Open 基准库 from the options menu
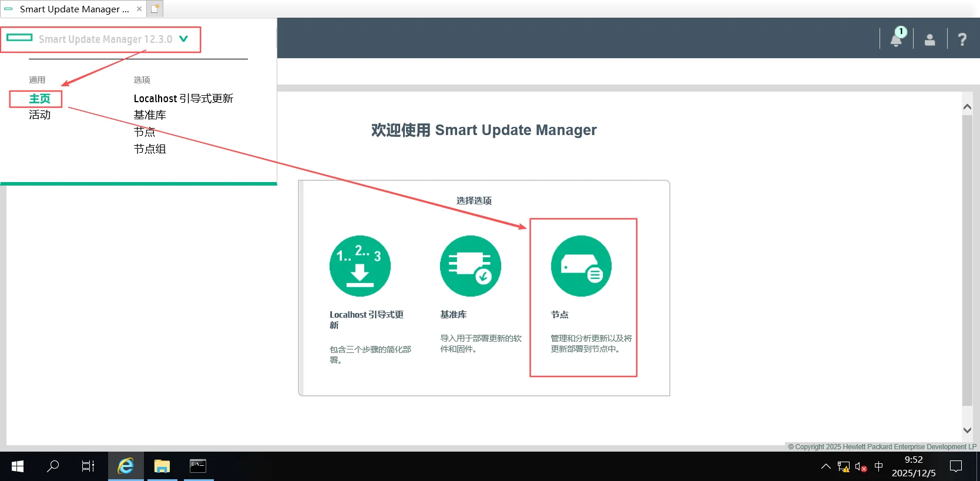This screenshot has height=481, width=980. [x=150, y=115]
